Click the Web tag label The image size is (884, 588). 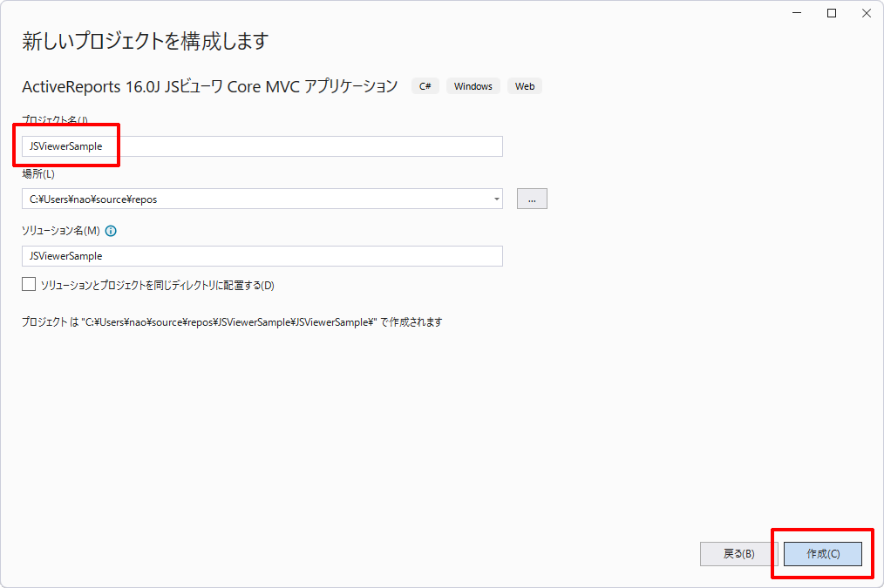pos(524,86)
